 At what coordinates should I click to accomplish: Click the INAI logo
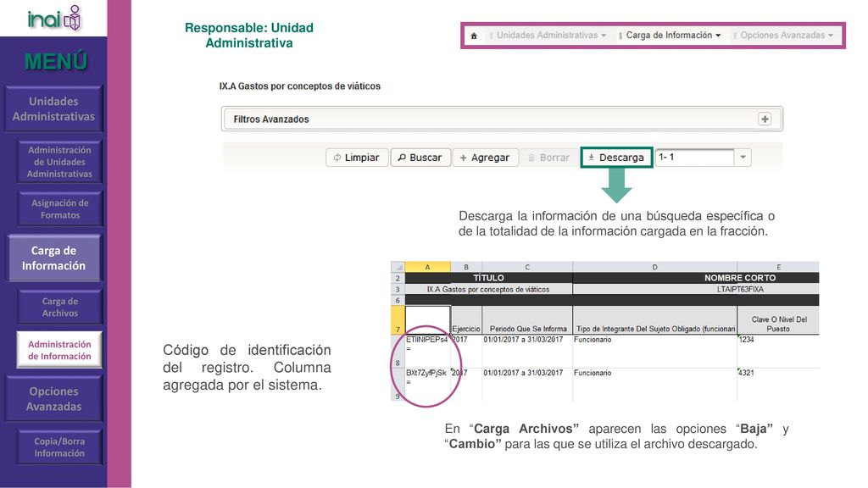pyautogui.click(x=54, y=19)
